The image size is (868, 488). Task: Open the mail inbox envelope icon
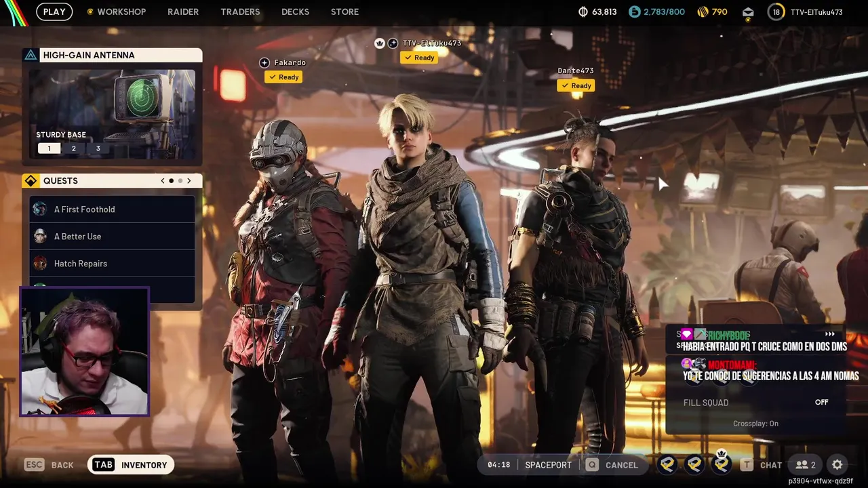[x=748, y=12]
